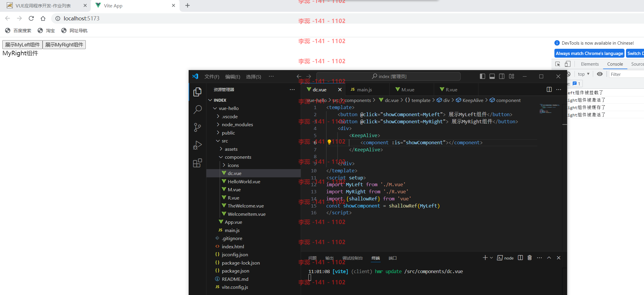Collapse the vue-hello folder
This screenshot has width=644, height=295.
[x=215, y=108]
